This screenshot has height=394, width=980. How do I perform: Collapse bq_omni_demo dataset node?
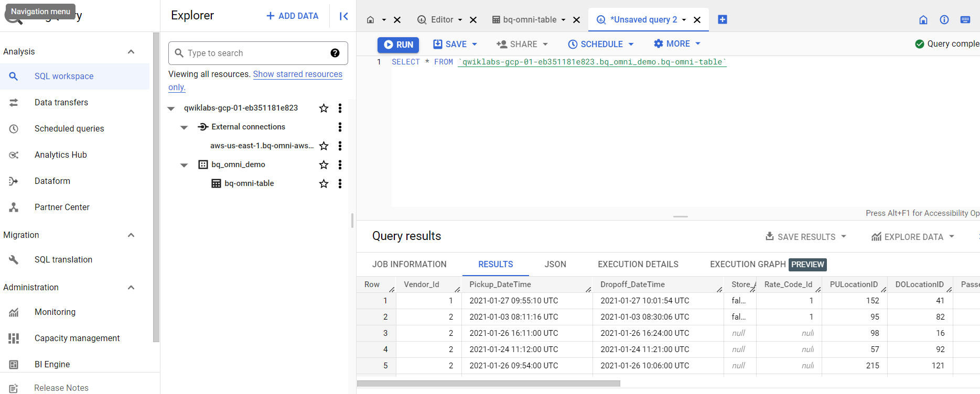click(x=184, y=165)
